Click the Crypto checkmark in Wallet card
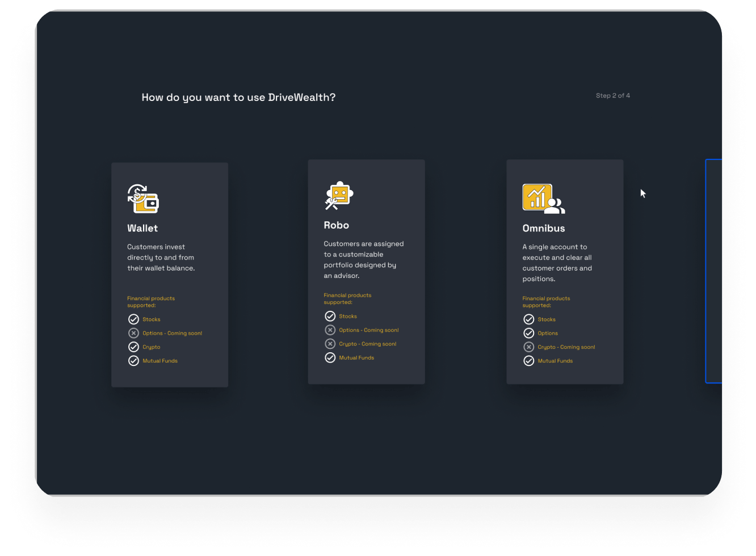The height and width of the screenshot is (556, 756). (x=133, y=347)
